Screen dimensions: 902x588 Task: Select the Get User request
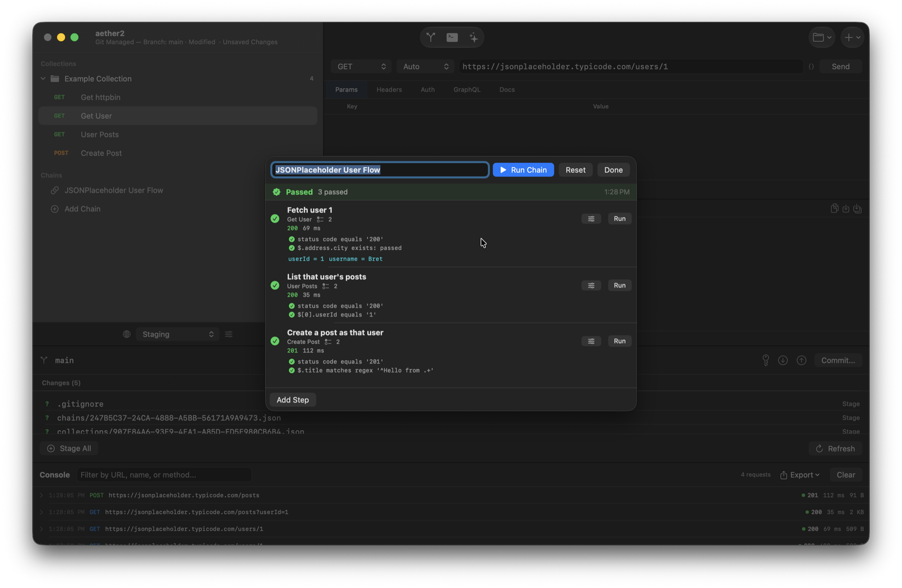[x=178, y=116]
